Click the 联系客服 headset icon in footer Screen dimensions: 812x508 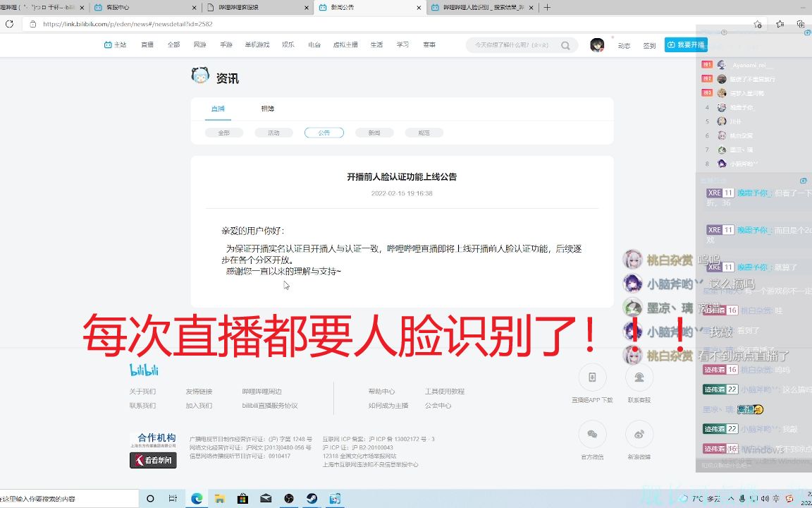[639, 377]
